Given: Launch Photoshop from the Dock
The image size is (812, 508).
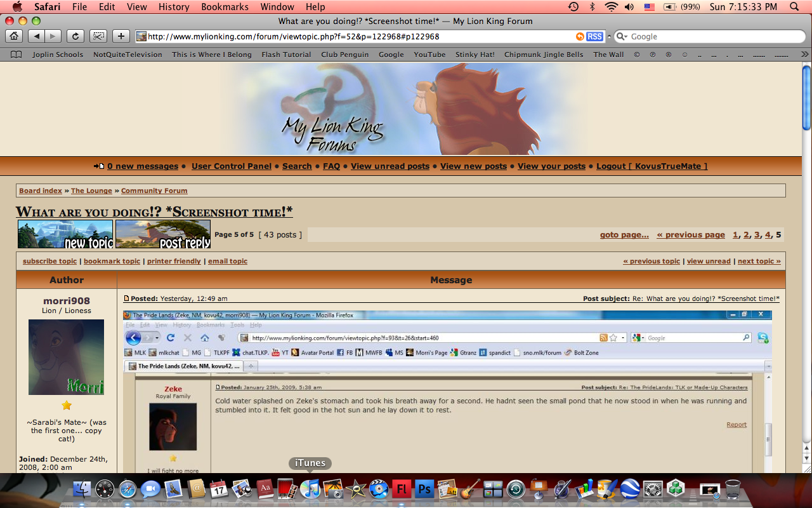Looking at the screenshot, I should [424, 490].
